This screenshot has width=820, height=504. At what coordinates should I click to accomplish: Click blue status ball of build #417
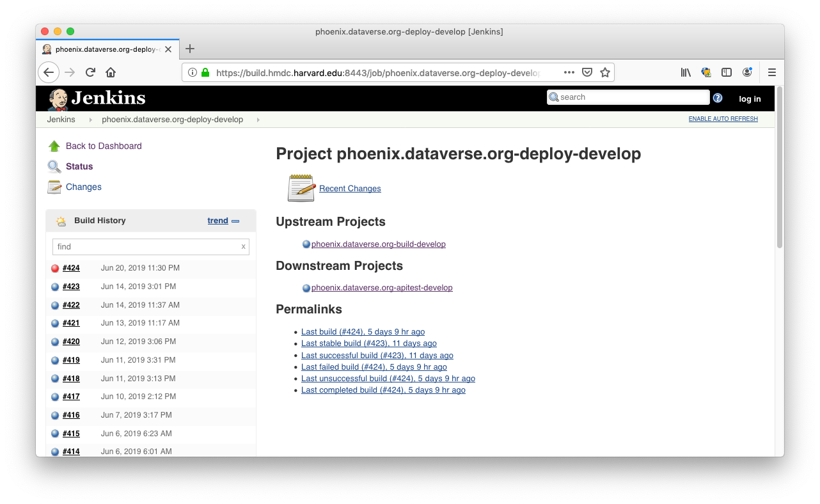click(x=55, y=397)
